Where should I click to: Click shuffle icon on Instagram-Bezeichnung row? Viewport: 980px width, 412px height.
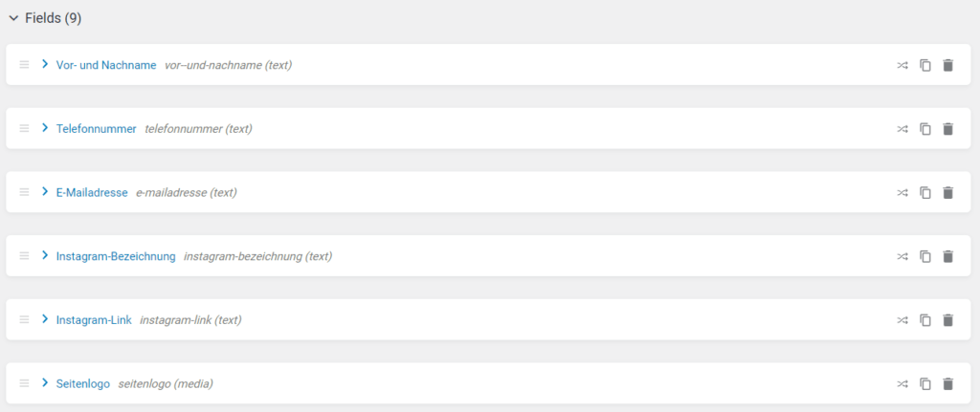tap(902, 256)
